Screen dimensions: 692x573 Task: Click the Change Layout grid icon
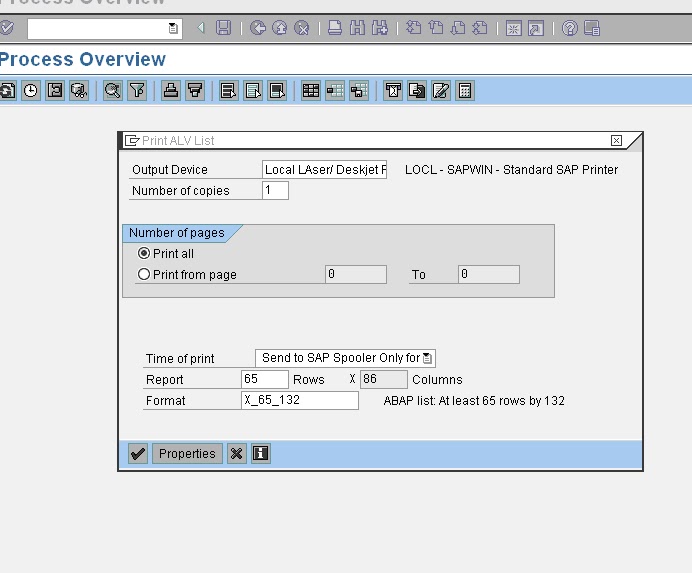(311, 90)
